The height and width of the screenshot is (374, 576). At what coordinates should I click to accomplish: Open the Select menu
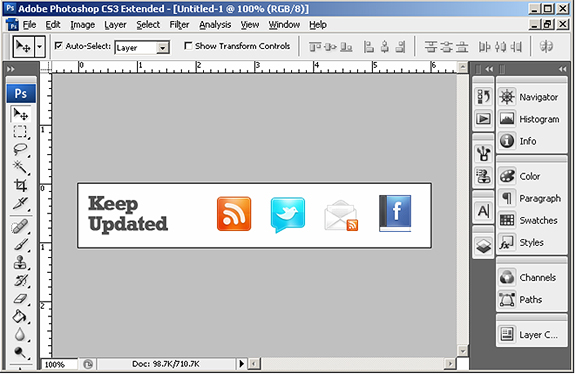point(148,25)
